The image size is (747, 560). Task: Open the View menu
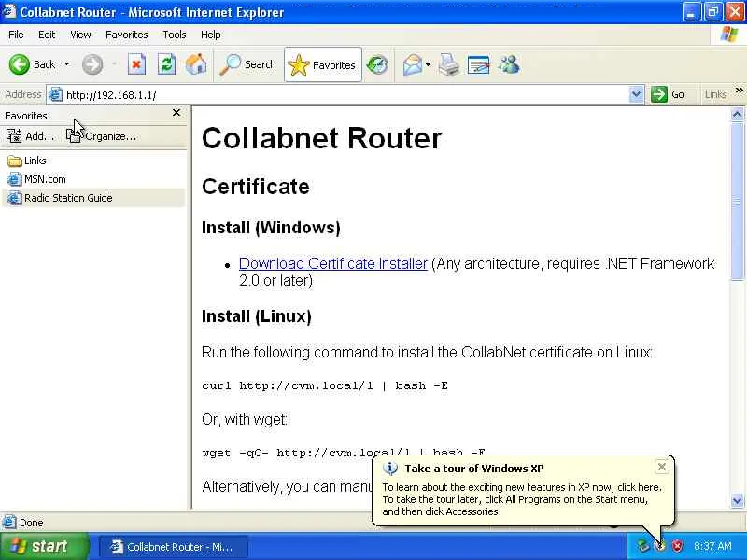80,35
